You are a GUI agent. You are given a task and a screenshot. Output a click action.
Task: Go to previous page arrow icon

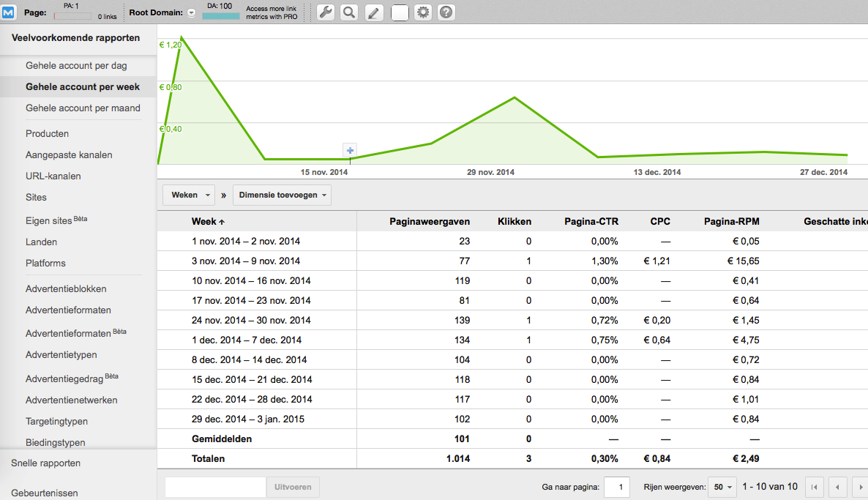click(837, 487)
